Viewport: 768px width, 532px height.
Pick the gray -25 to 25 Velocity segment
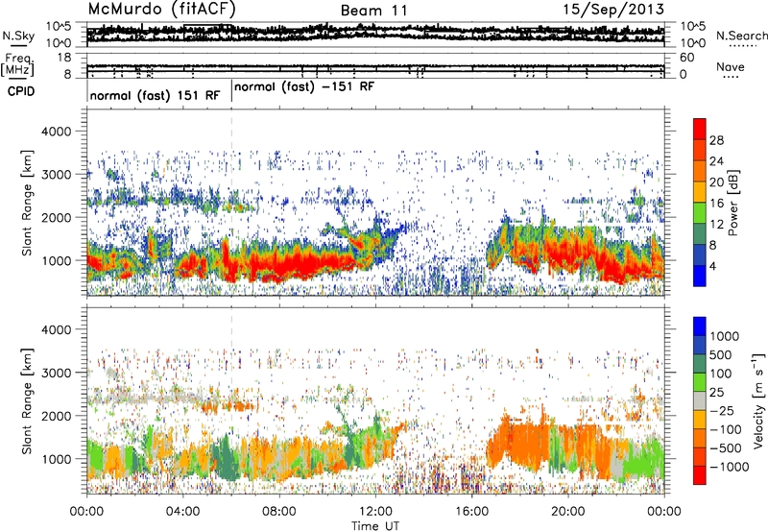tap(700, 400)
